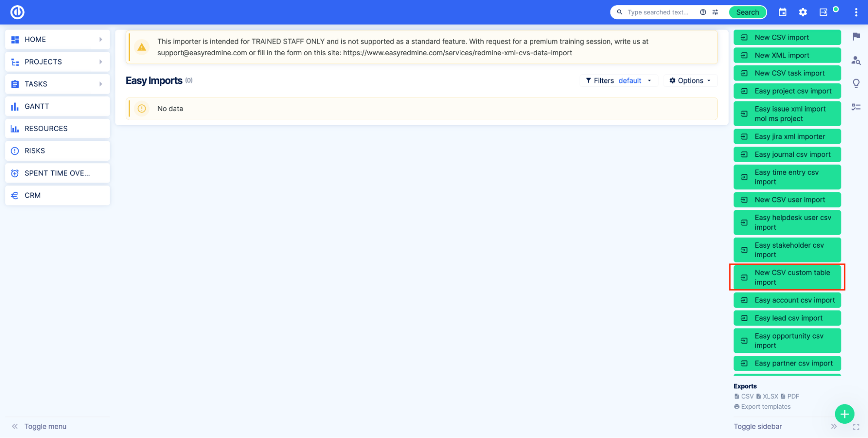Focus the search text input field
868x438 pixels.
tap(659, 12)
